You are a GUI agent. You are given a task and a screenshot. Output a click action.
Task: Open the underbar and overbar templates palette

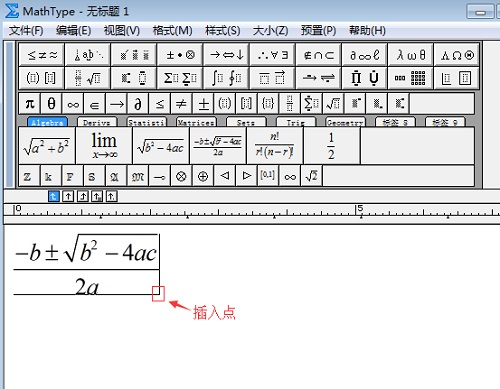[273, 78]
